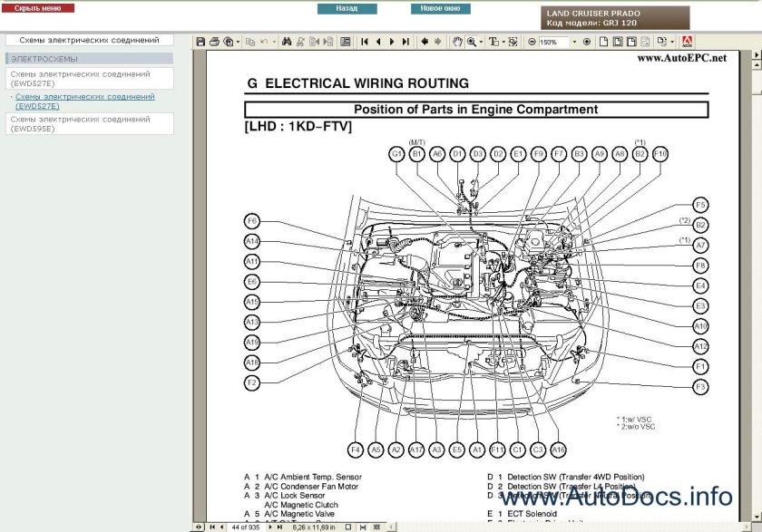Screen dimensions: 762x532
Task: Expand the text select tool dropdown arrow
Action: [x=504, y=42]
